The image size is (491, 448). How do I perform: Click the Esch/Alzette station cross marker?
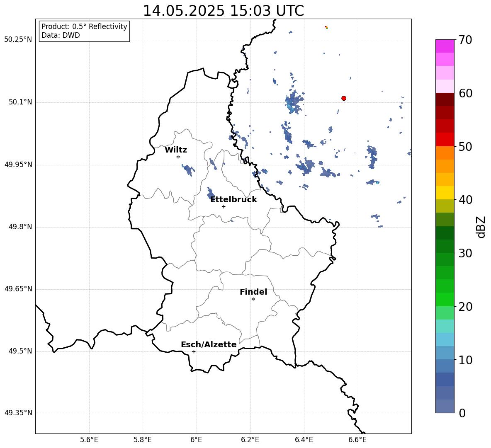click(x=194, y=351)
